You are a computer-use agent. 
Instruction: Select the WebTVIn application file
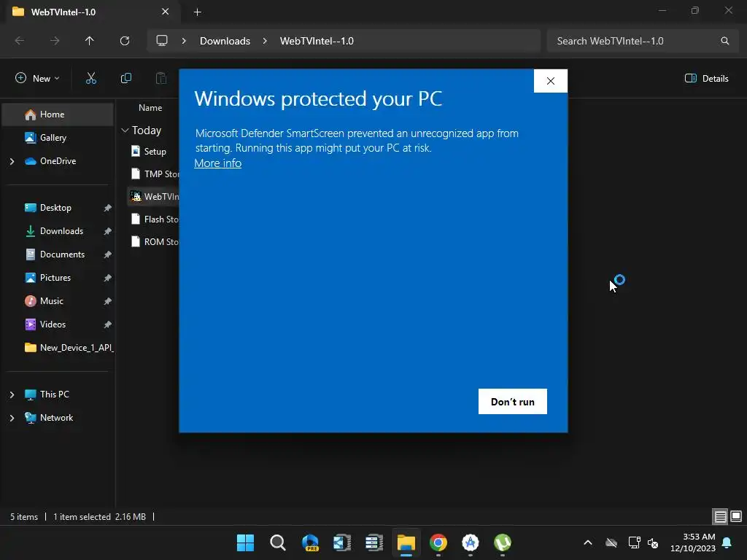152,196
